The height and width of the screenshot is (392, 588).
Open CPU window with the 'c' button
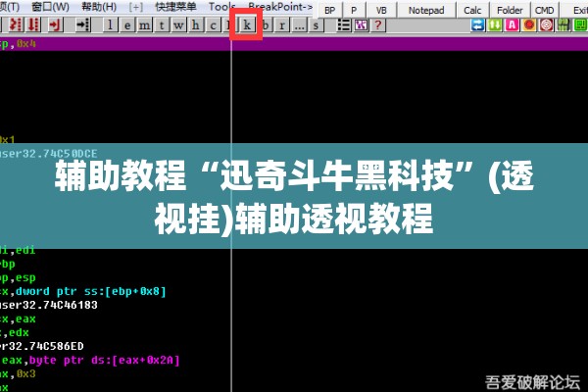(x=213, y=25)
